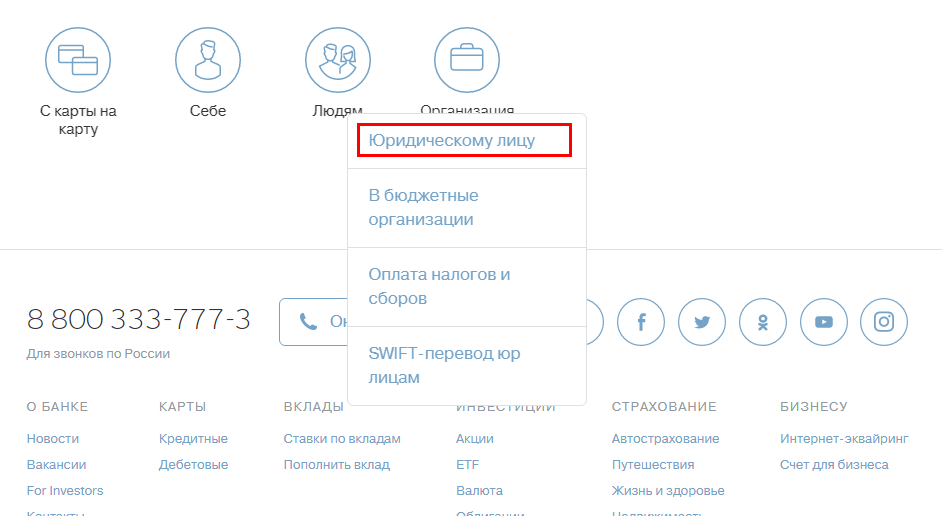
Task: Open 'Ставки по вкладам' link
Action: tap(342, 439)
